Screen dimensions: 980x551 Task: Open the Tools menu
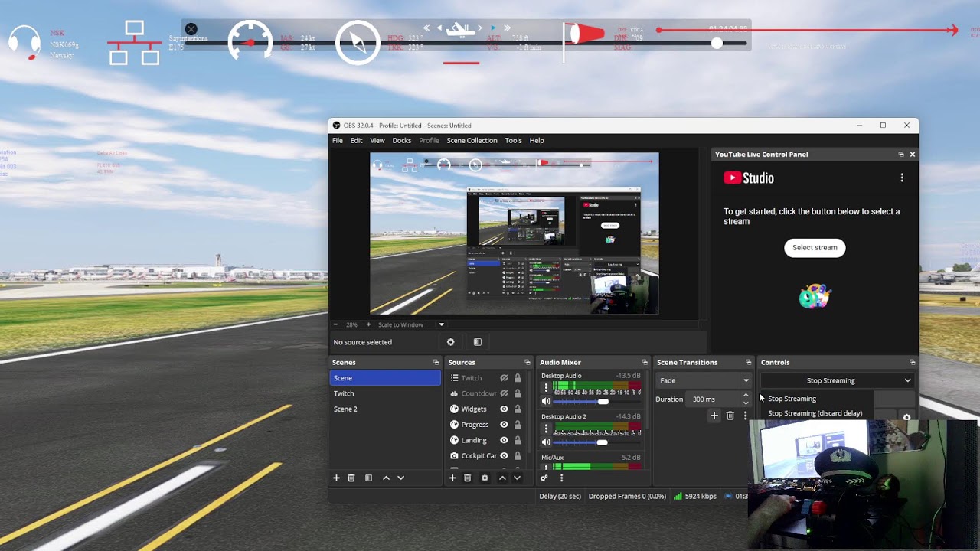point(514,141)
